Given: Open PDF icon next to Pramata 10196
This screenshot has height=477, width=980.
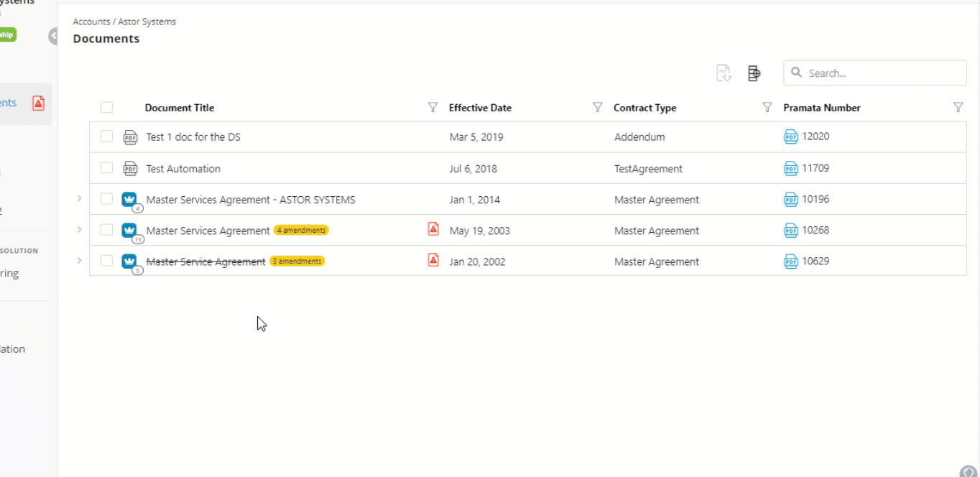Looking at the screenshot, I should pos(791,199).
